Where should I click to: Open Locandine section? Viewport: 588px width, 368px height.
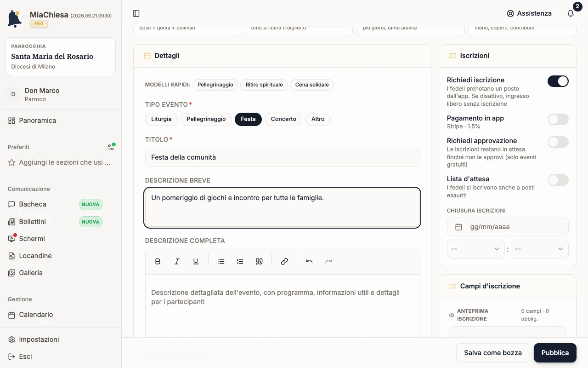61,256
